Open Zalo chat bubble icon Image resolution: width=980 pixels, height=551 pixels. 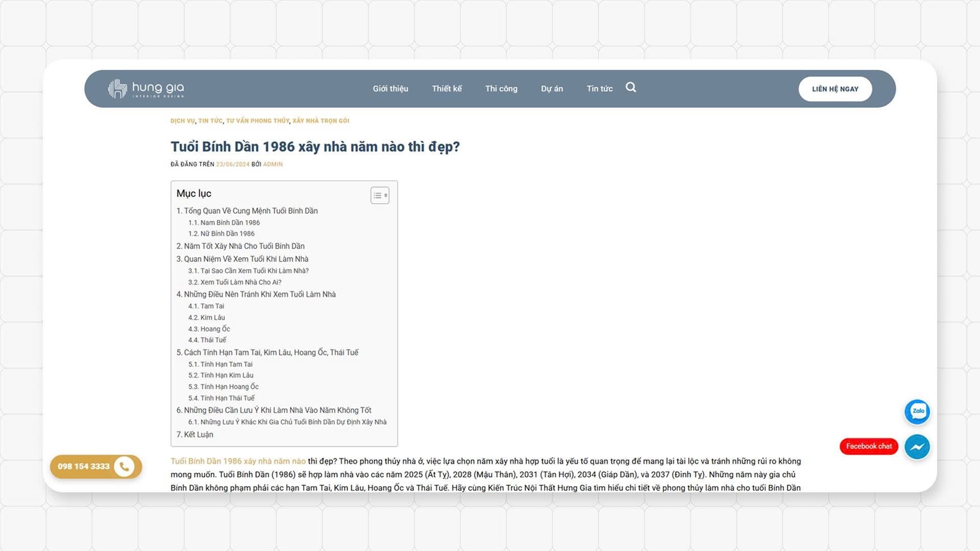[917, 412]
